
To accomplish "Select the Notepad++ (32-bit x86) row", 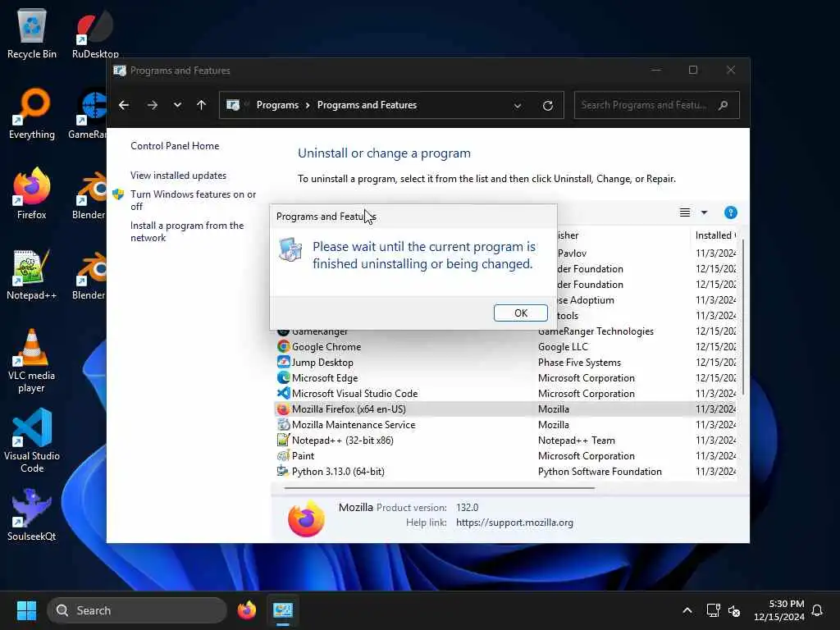I will pyautogui.click(x=507, y=440).
